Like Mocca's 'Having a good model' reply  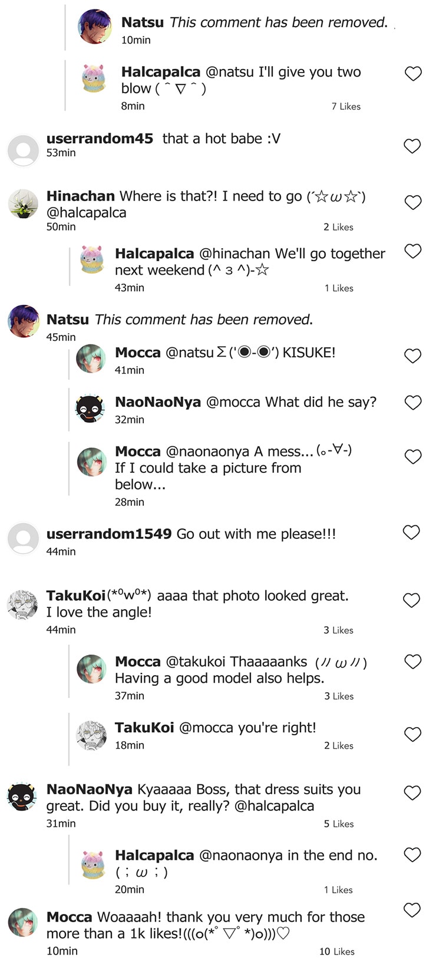click(413, 662)
